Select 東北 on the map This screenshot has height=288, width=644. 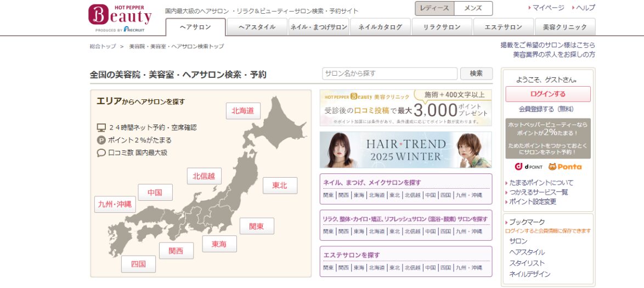pos(280,185)
